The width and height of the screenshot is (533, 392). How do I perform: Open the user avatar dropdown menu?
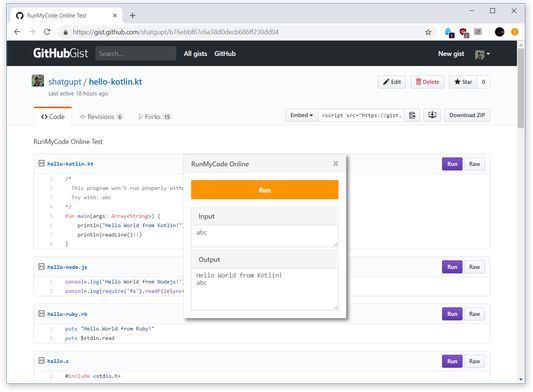[x=482, y=54]
